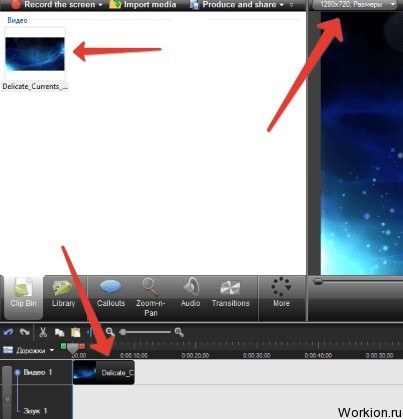Click the Дорожки tracks icon

pyautogui.click(x=8, y=350)
